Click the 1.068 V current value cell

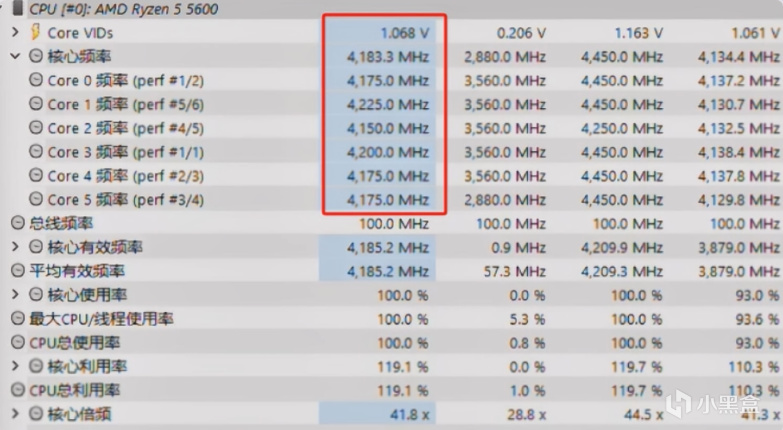399,33
